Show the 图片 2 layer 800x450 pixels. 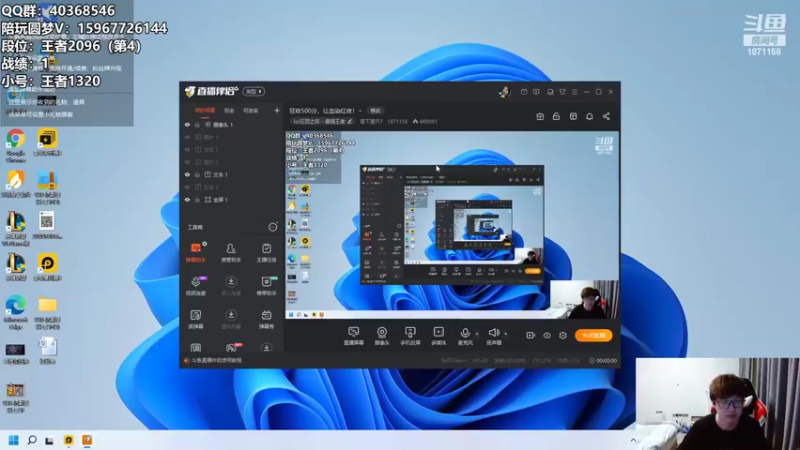187,162
